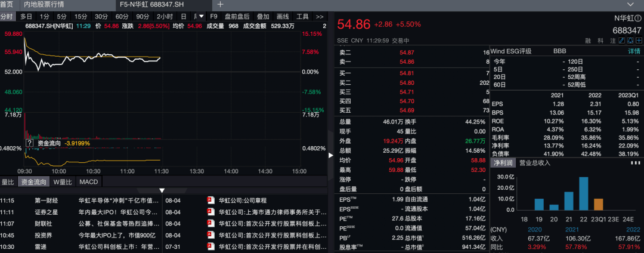This screenshot has width=644, height=253.
Task: Switch chart to 5分 interval
Action: [x=61, y=17]
